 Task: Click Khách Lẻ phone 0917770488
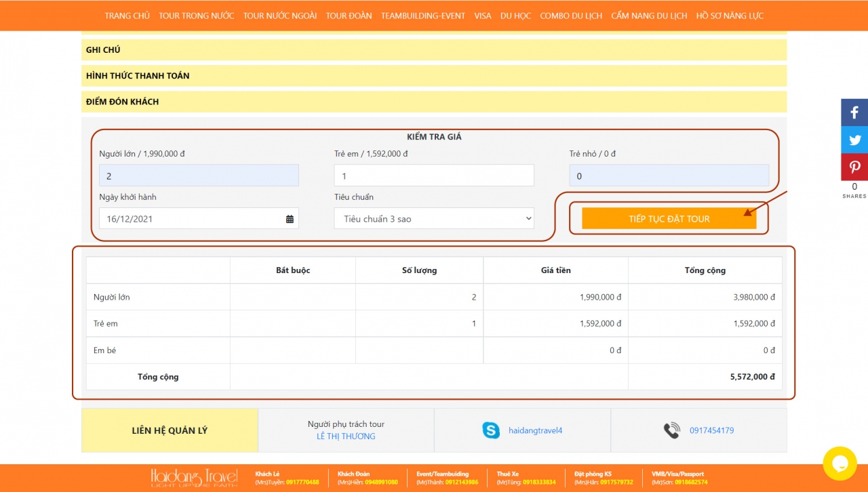point(302,483)
